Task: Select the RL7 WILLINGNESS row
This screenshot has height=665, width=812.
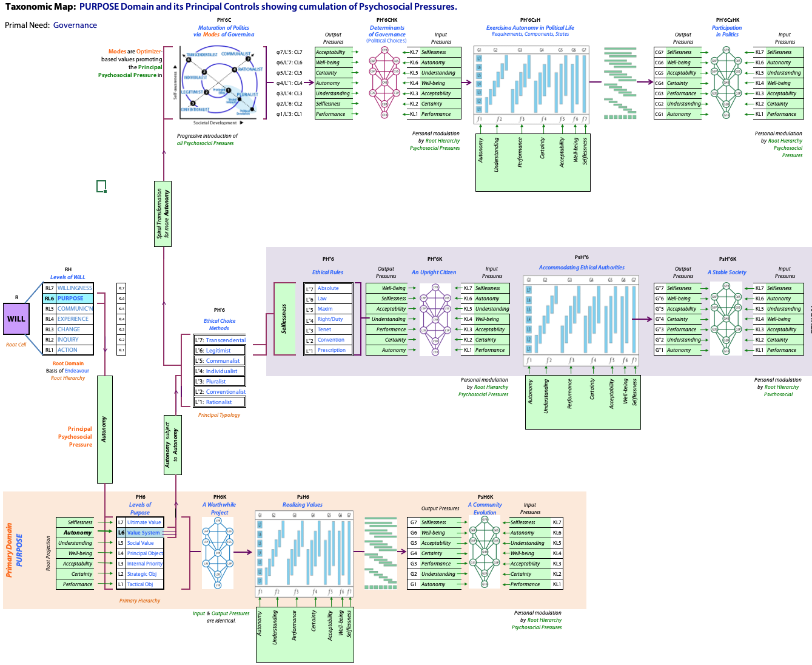Action: tap(69, 288)
